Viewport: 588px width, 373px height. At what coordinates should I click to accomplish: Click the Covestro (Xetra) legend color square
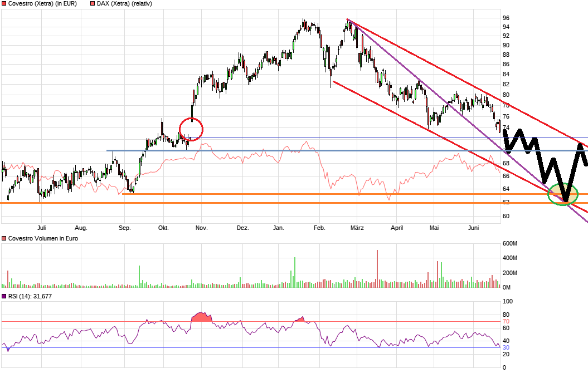click(x=4, y=3)
